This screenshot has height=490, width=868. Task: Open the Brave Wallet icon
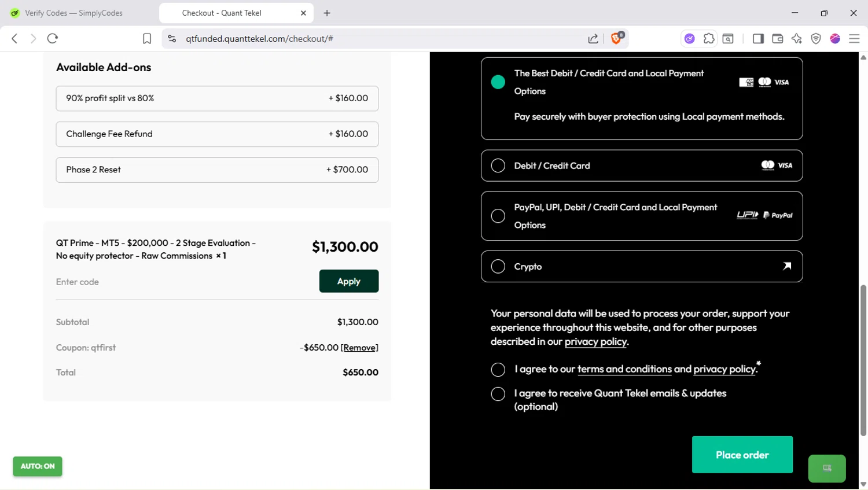[x=778, y=39]
